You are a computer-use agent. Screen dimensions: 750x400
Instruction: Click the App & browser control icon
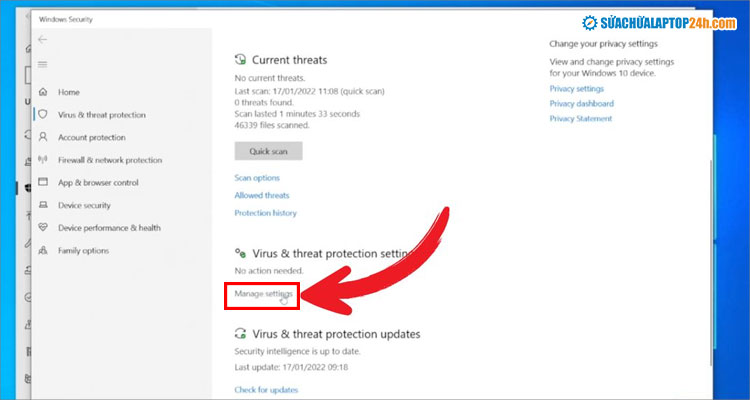coord(42,183)
